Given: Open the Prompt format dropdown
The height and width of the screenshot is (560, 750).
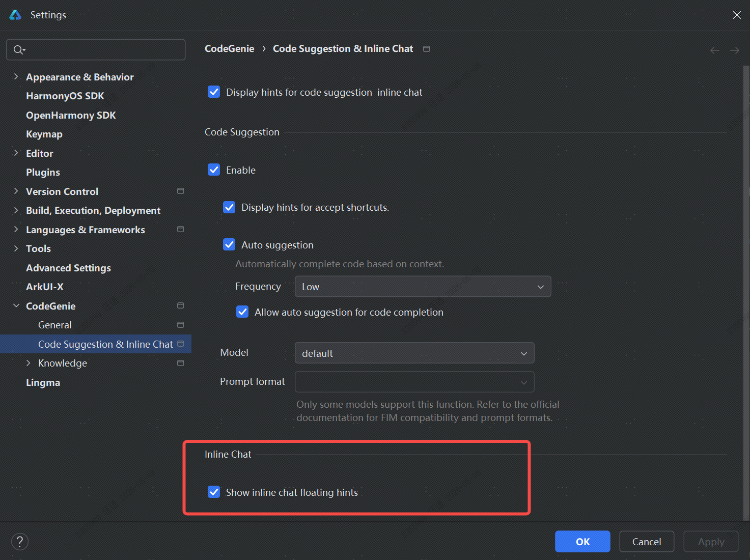Looking at the screenshot, I should pyautogui.click(x=414, y=382).
